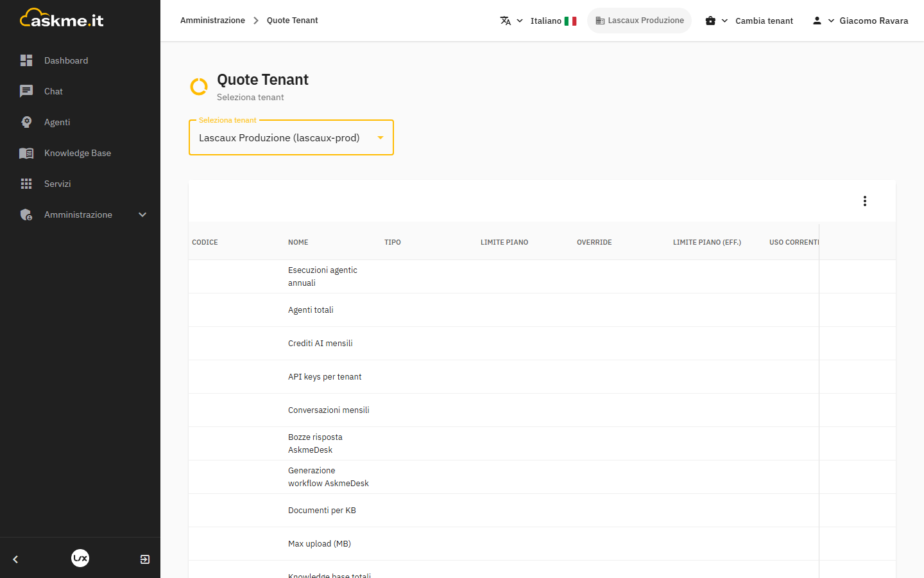Image resolution: width=924 pixels, height=578 pixels.
Task: Click the 'Quote Tenant' page heading
Action: tap(262, 80)
